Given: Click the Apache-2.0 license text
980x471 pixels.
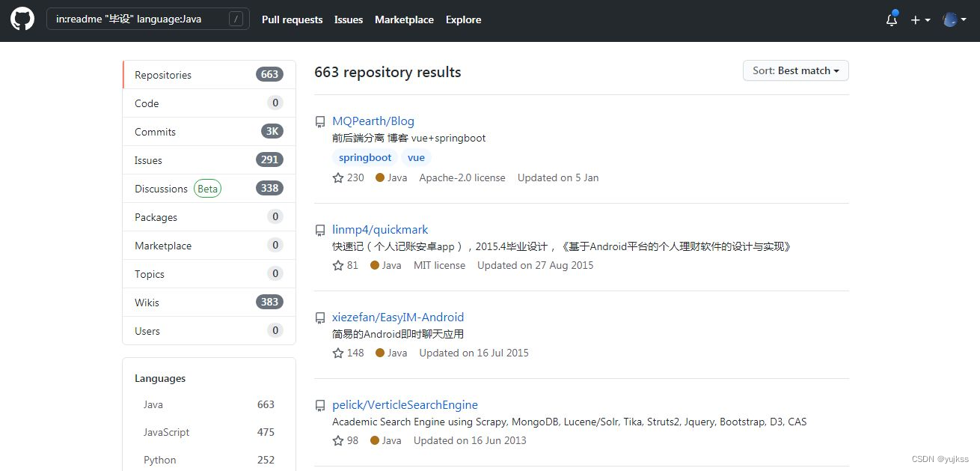Looking at the screenshot, I should (x=462, y=178).
